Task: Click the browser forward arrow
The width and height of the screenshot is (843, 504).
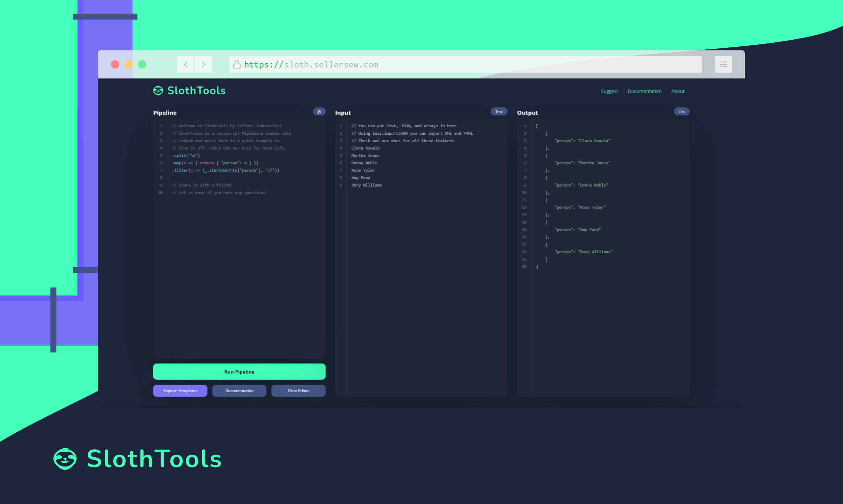Action: pos(203,64)
